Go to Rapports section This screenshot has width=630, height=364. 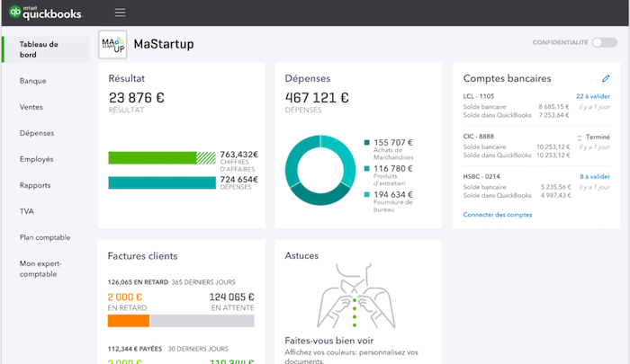(x=35, y=185)
